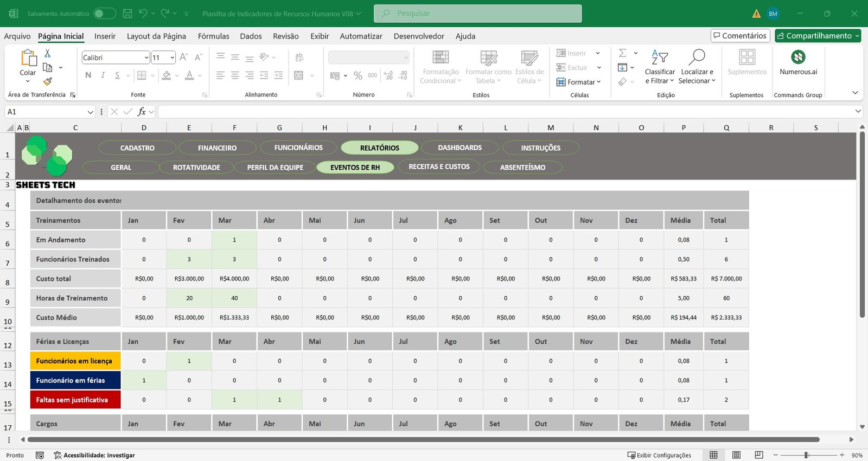
Task: Decrease font size with the smaller A icon
Action: coord(198,57)
